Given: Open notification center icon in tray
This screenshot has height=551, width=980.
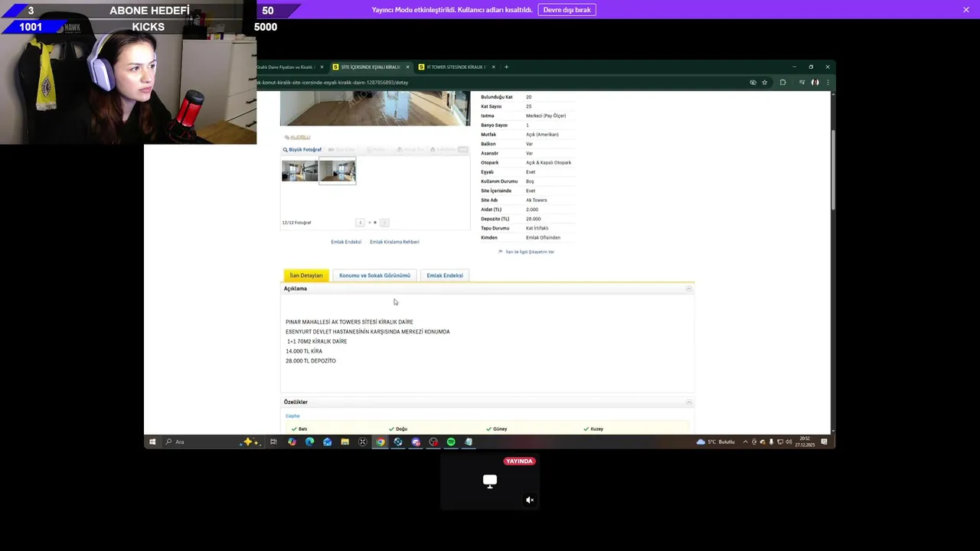Looking at the screenshot, I should (x=825, y=442).
